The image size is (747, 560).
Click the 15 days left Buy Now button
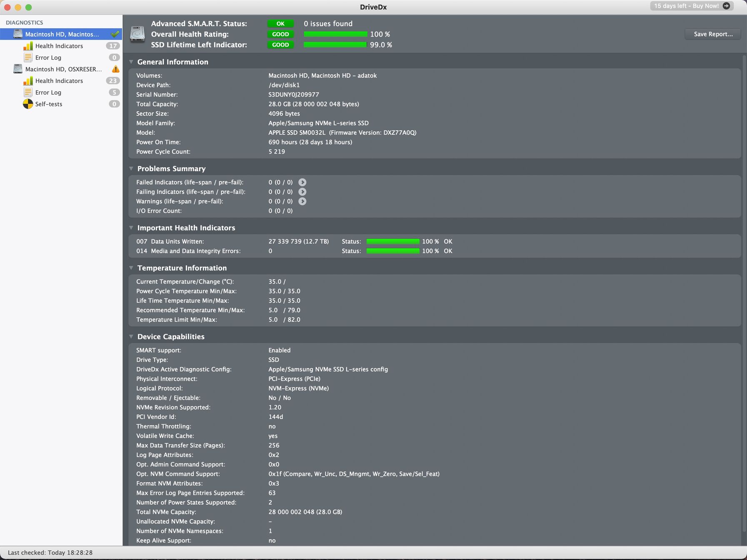(x=692, y=6)
